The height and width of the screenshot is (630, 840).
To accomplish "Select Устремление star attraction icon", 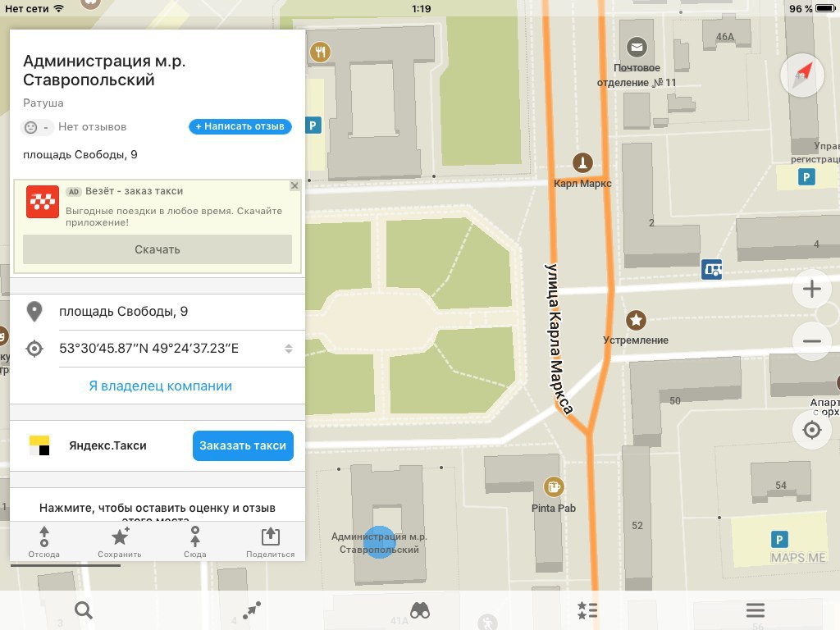I will 636,321.
